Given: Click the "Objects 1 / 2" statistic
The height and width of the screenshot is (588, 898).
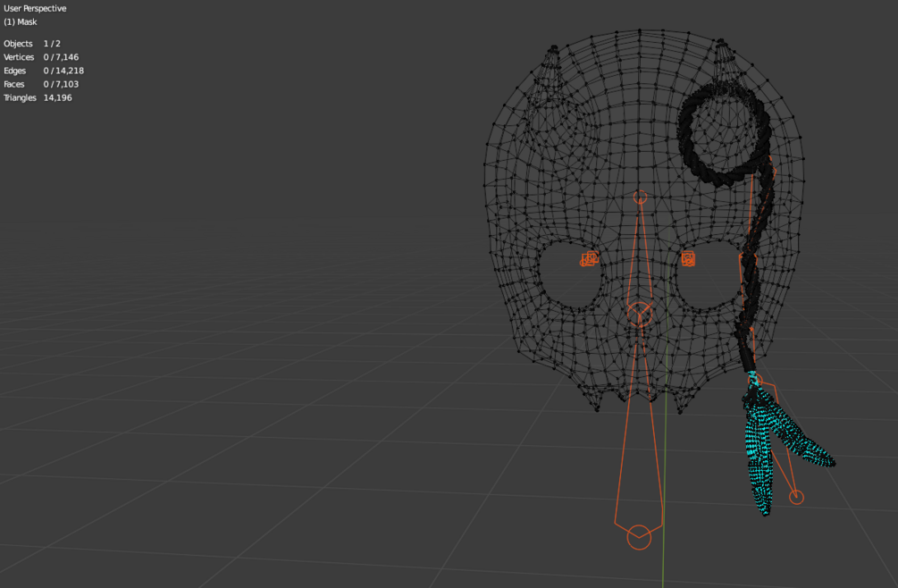Looking at the screenshot, I should [32, 44].
